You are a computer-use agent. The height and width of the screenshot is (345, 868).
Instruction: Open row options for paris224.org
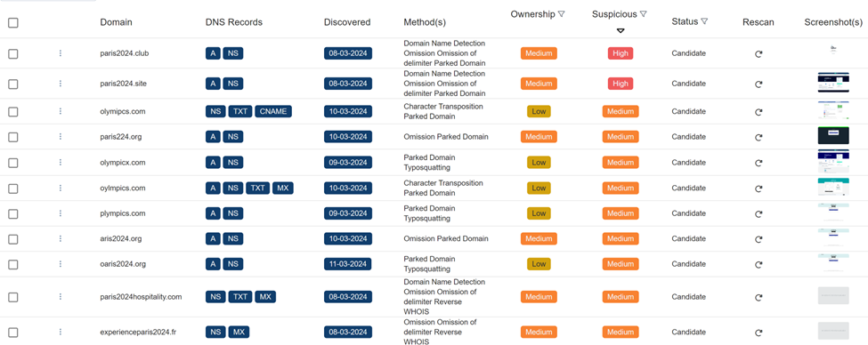coord(61,137)
